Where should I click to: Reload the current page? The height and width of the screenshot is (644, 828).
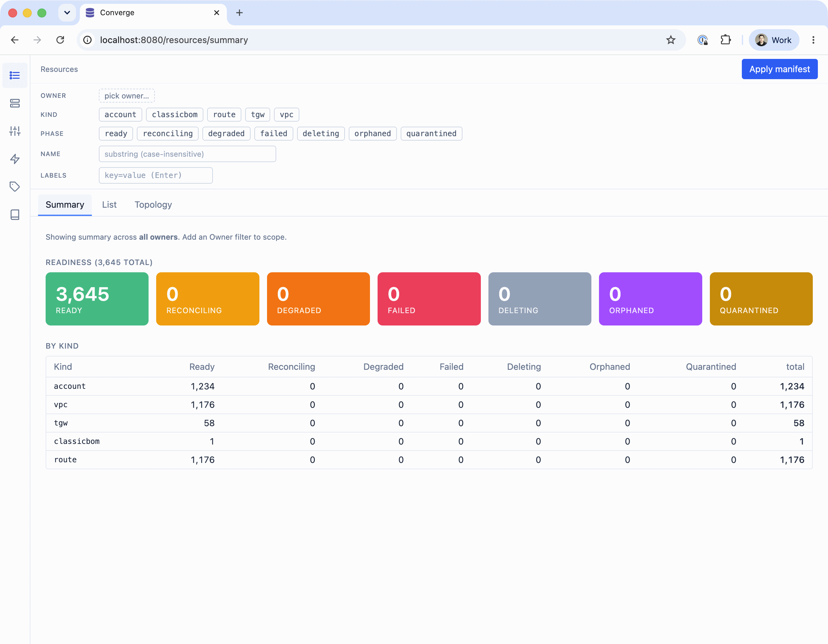coord(60,40)
